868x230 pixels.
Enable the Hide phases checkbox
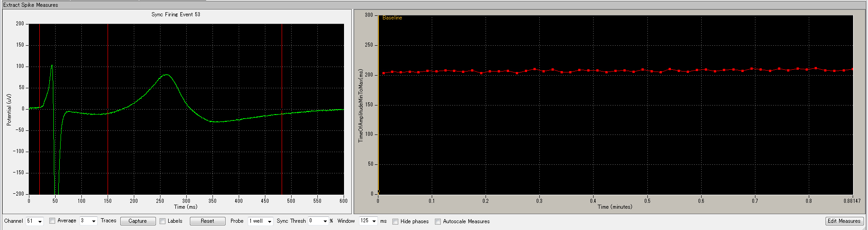click(x=396, y=221)
